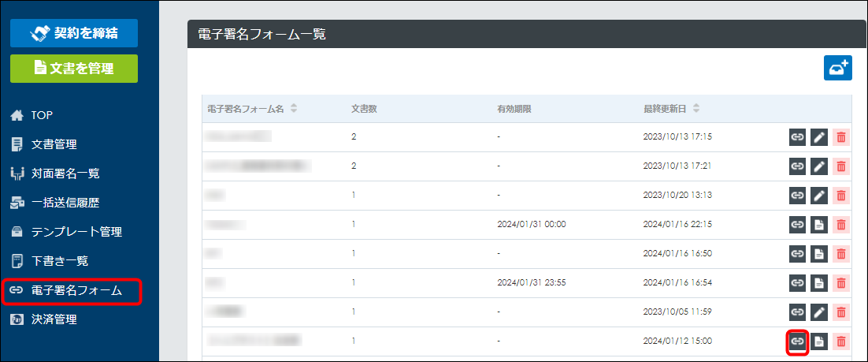Copy link for row updated 2024/01/16 22:15

pyautogui.click(x=797, y=225)
